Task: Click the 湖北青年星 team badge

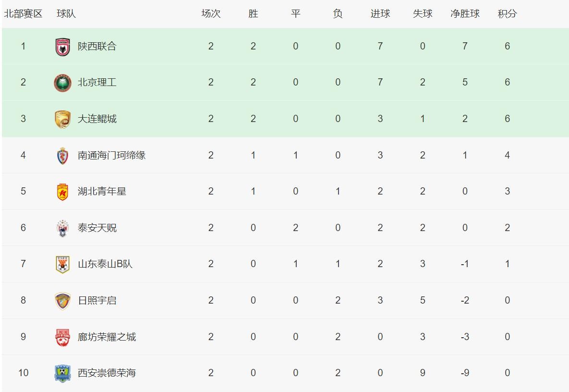Action: click(x=62, y=192)
